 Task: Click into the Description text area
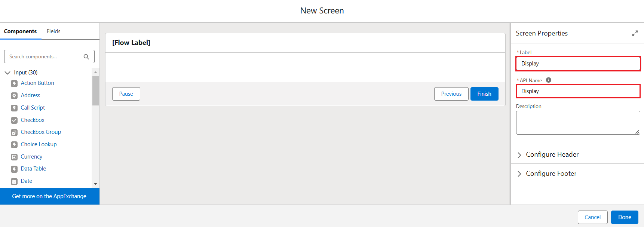pos(578,123)
